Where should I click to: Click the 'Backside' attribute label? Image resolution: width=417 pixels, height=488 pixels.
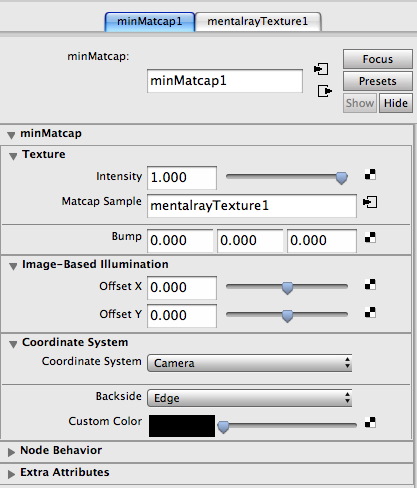click(x=119, y=396)
